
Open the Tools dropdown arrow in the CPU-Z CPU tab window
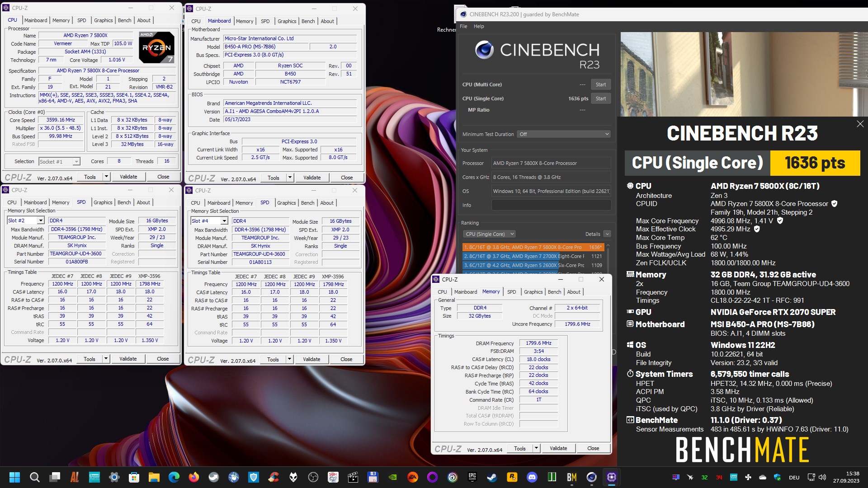coord(106,177)
